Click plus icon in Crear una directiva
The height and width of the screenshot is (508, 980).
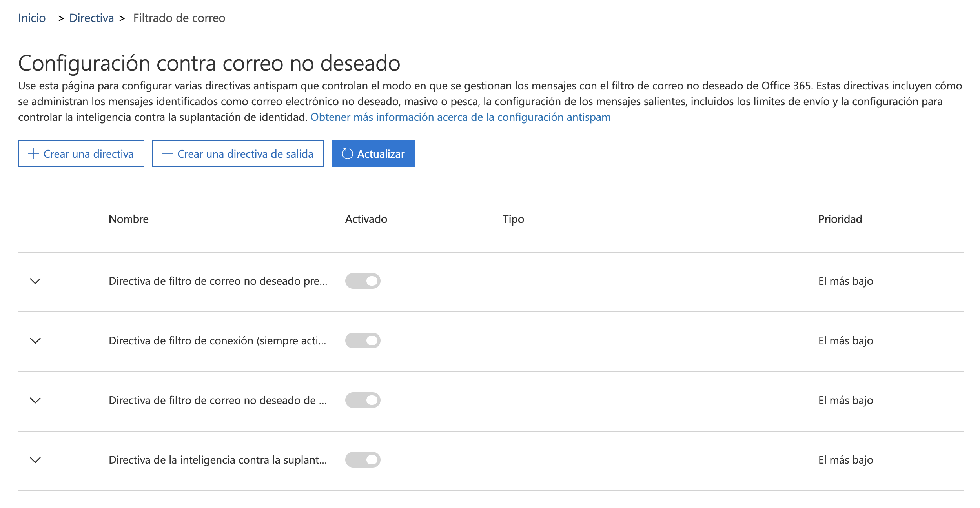point(34,154)
